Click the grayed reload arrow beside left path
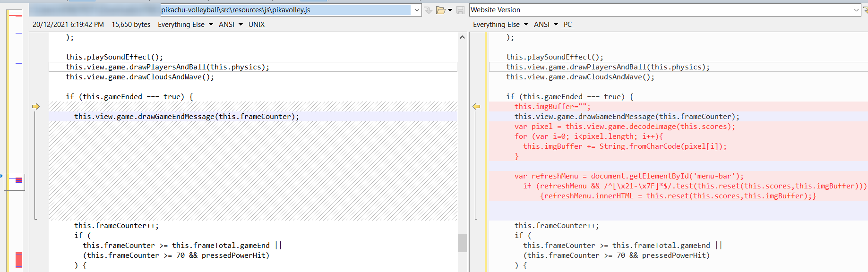 (428, 10)
